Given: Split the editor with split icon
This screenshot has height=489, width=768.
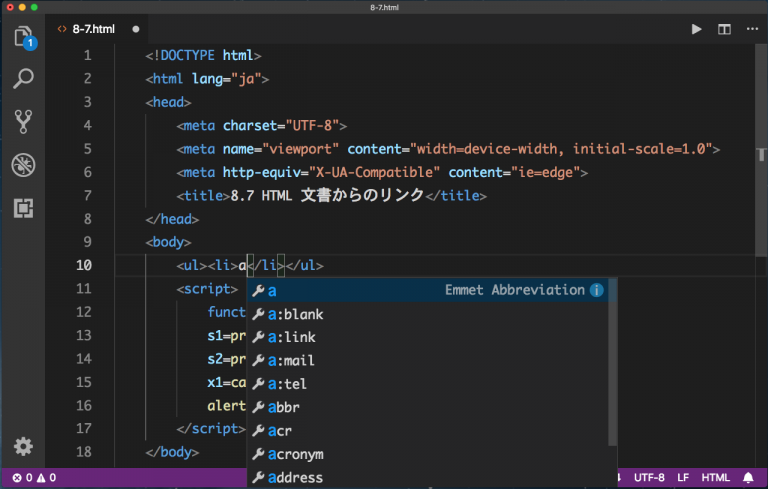Looking at the screenshot, I should (724, 29).
